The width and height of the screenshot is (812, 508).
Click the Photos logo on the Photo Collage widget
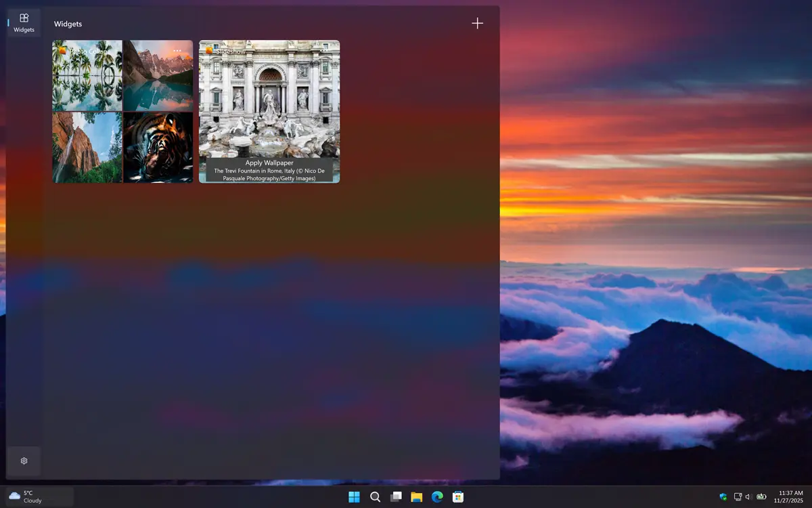(62, 49)
